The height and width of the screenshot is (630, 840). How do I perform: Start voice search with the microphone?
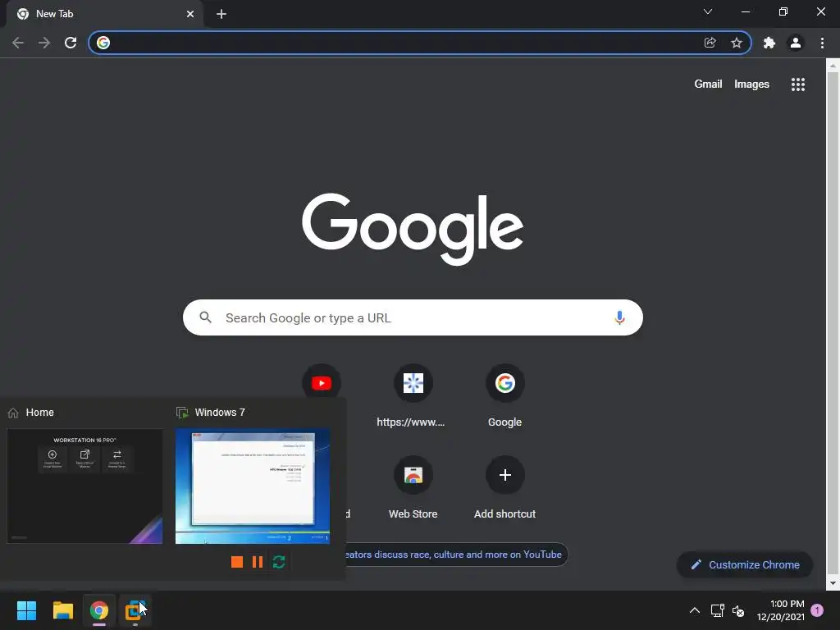click(x=619, y=317)
